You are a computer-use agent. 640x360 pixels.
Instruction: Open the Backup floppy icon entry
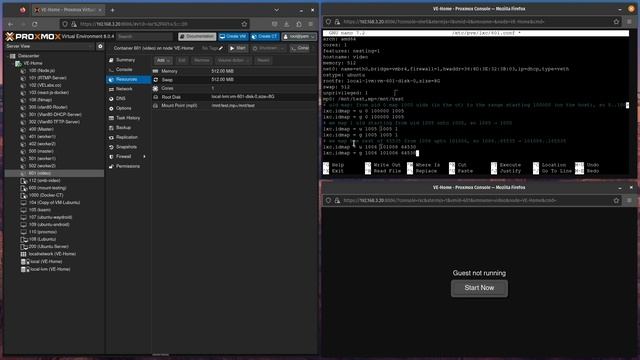(111, 128)
